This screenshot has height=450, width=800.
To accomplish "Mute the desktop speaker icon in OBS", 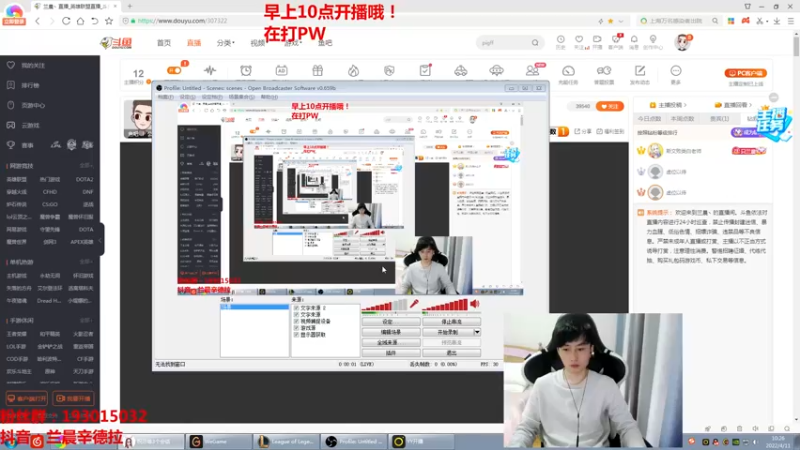I will click(475, 304).
